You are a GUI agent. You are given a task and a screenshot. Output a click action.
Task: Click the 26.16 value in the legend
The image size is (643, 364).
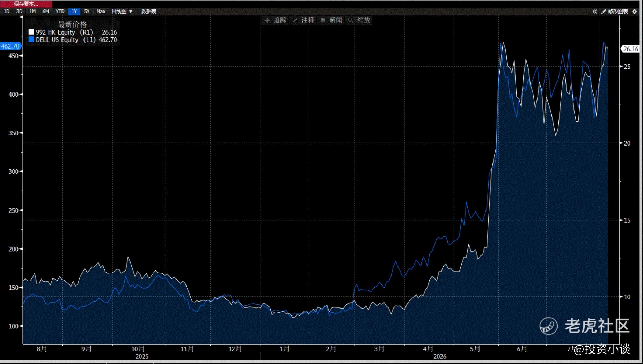109,32
